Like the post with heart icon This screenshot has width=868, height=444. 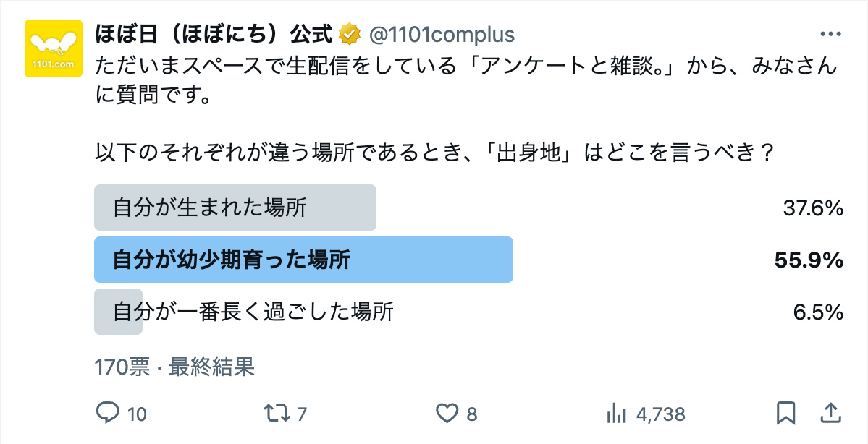click(x=447, y=413)
